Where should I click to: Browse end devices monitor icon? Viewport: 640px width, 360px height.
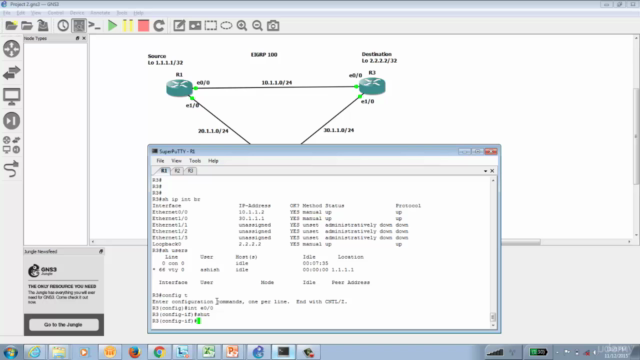tap(11, 97)
